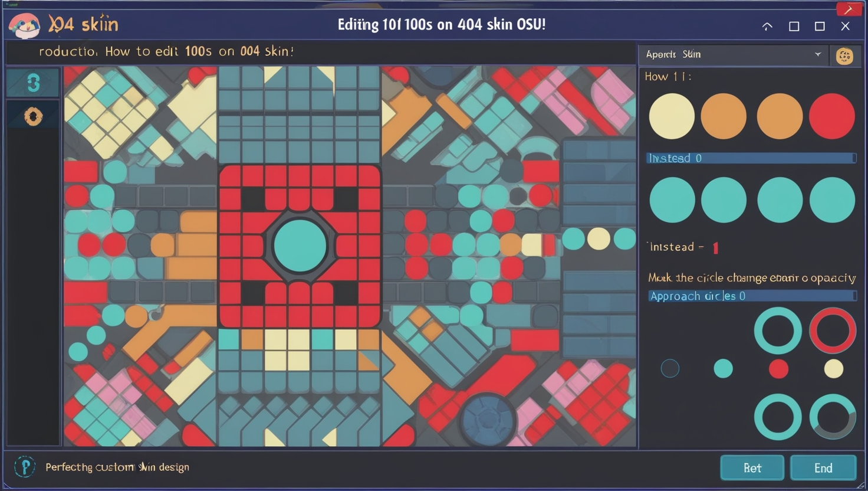The width and height of the screenshot is (868, 491).
Task: Select the small cream dot option
Action: point(833,369)
